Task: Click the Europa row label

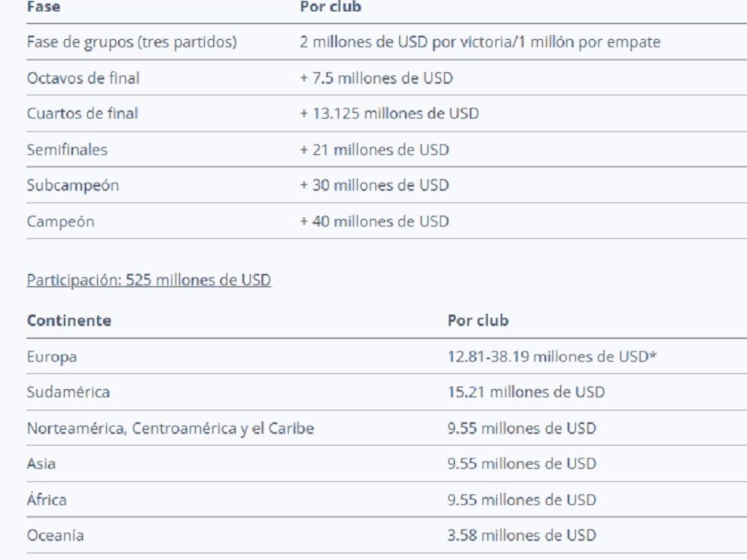Action: click(x=51, y=357)
